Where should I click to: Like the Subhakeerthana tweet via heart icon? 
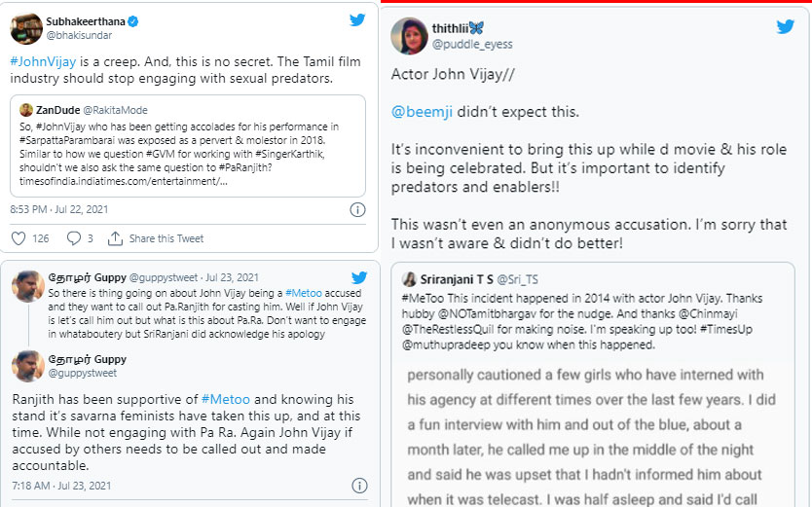18,238
